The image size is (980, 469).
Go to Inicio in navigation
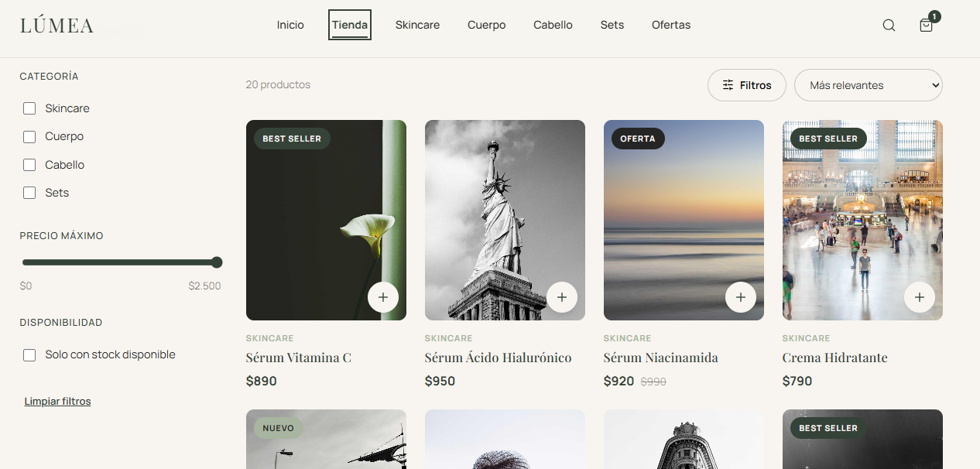(x=290, y=25)
